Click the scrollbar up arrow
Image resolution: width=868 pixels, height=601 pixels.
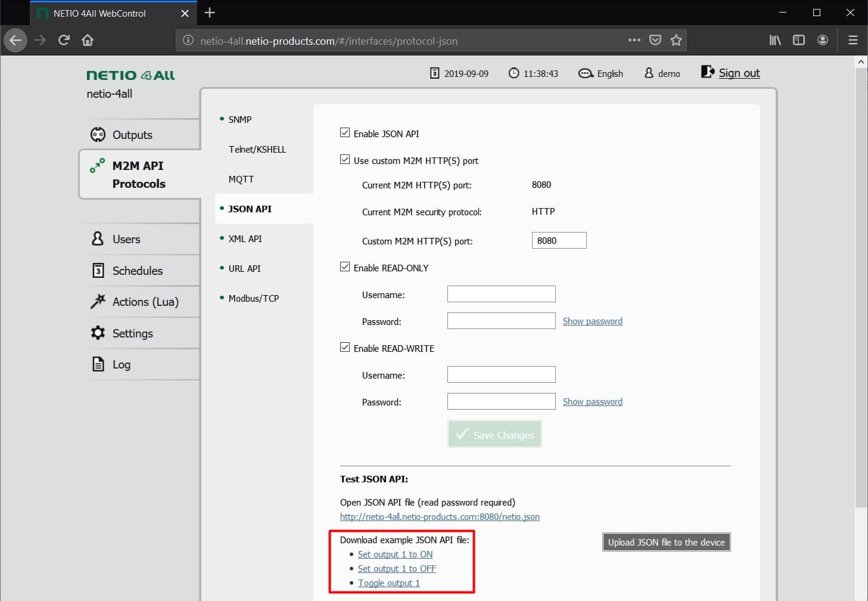pyautogui.click(x=861, y=61)
